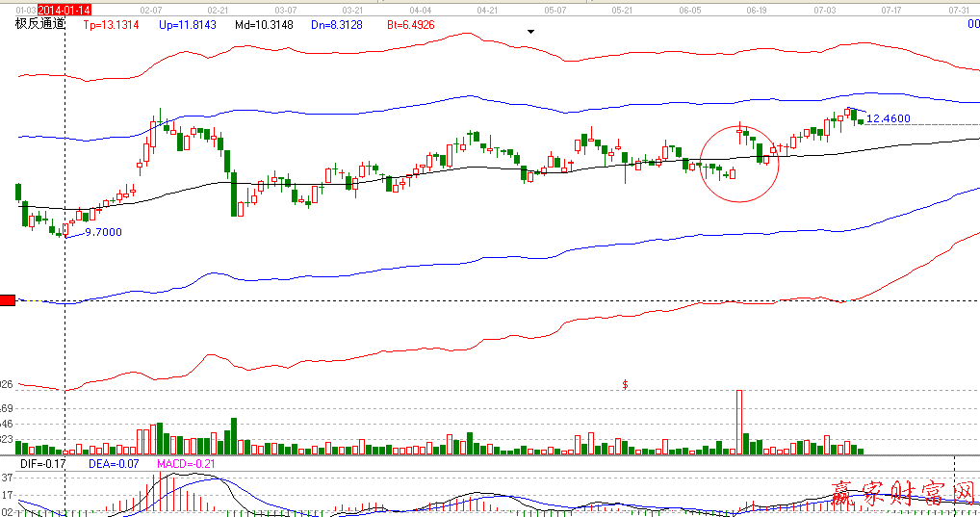Click the 12.4600 latest price label
The width and height of the screenshot is (980, 517).
click(x=888, y=118)
